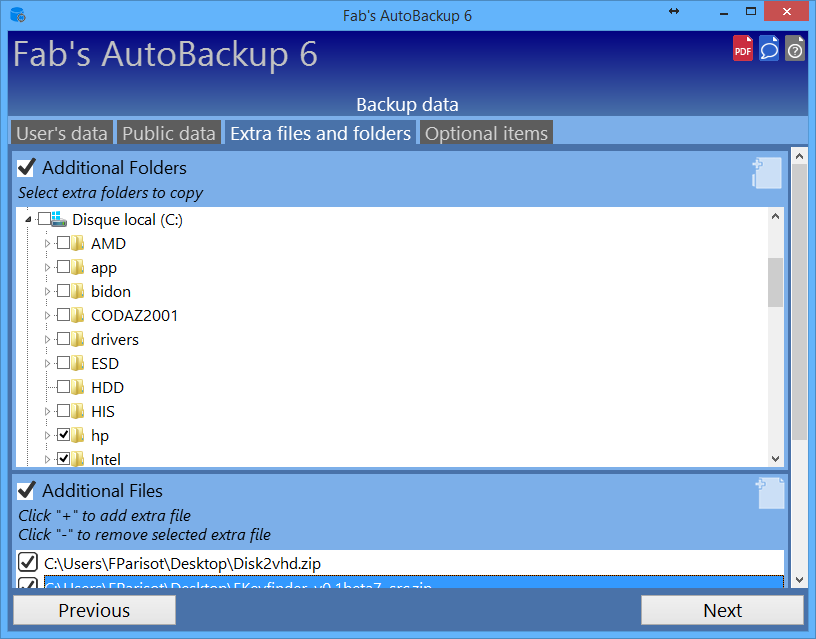Expand the bidon folder node
The width and height of the screenshot is (816, 639).
click(47, 291)
